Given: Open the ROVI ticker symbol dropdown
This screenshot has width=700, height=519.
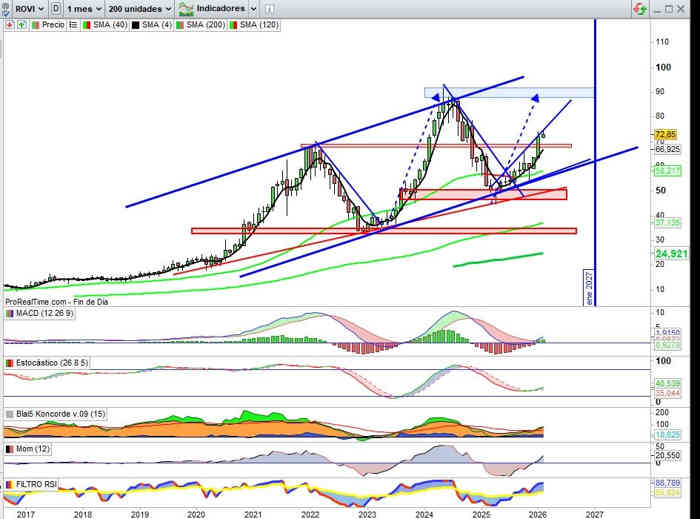Looking at the screenshot, I should pyautogui.click(x=22, y=7).
